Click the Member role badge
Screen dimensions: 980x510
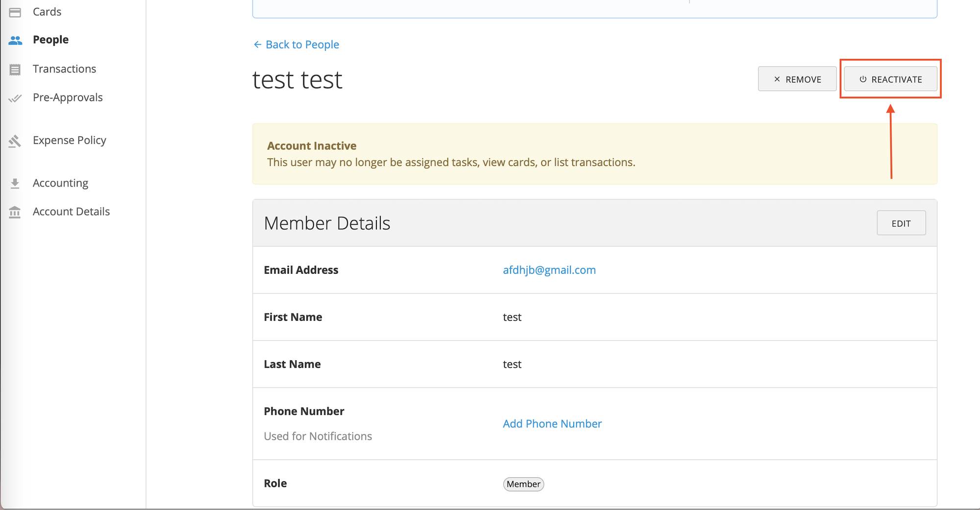[523, 484]
